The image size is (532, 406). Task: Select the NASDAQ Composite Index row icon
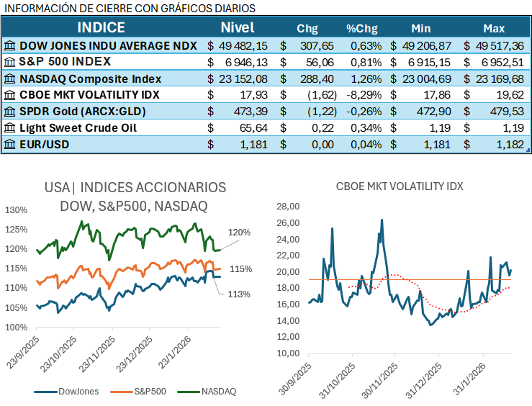tap(9, 78)
